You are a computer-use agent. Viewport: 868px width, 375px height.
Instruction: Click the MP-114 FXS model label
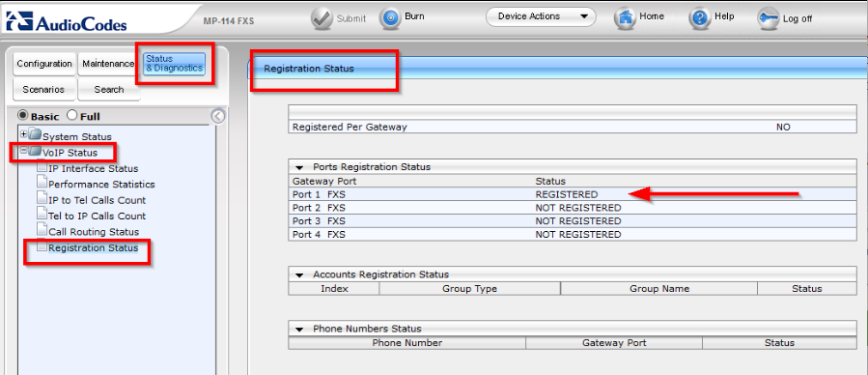point(229,21)
